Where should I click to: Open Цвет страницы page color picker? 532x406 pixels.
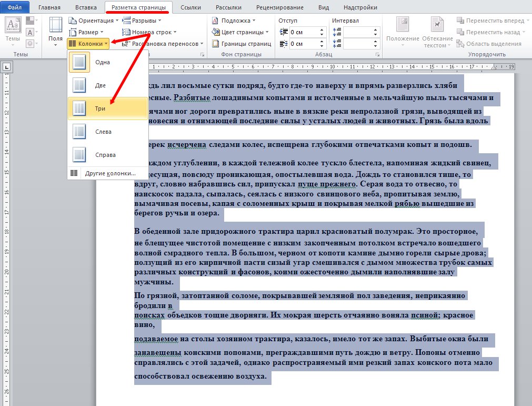[x=240, y=32]
